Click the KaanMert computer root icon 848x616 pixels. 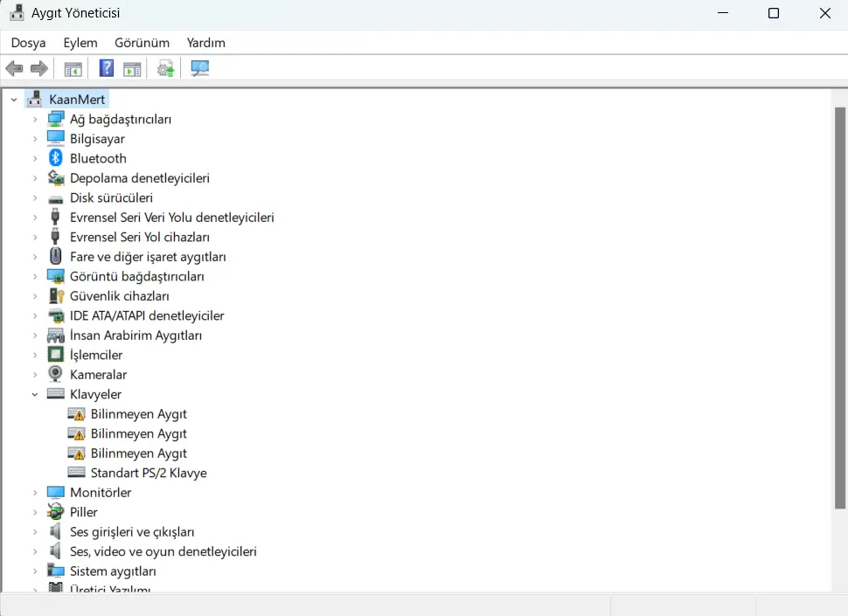[35, 99]
